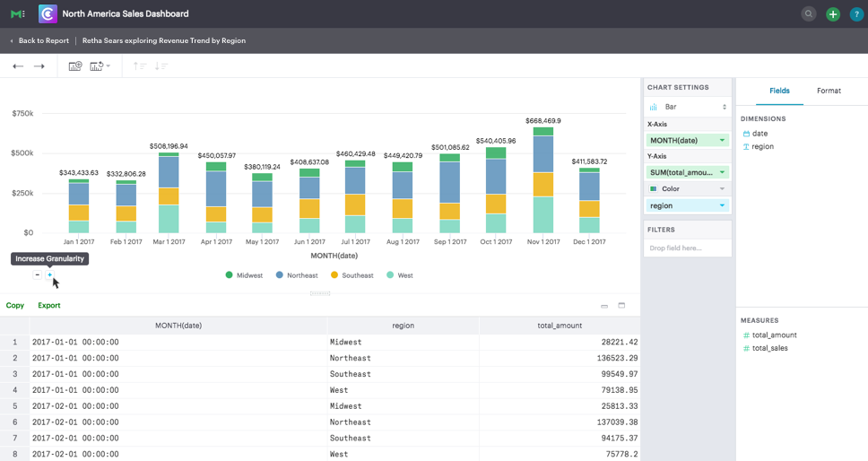Image resolution: width=868 pixels, height=461 pixels.
Task: Click the sort descending icon
Action: coord(161,65)
